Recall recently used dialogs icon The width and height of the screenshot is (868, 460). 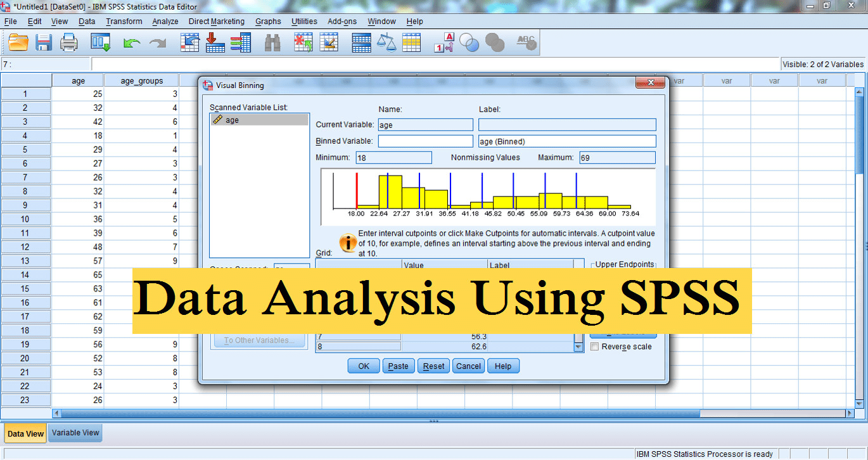click(101, 42)
